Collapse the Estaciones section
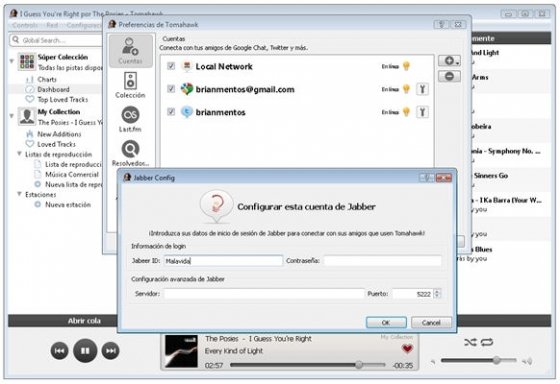The width and height of the screenshot is (560, 384). pyautogui.click(x=19, y=194)
